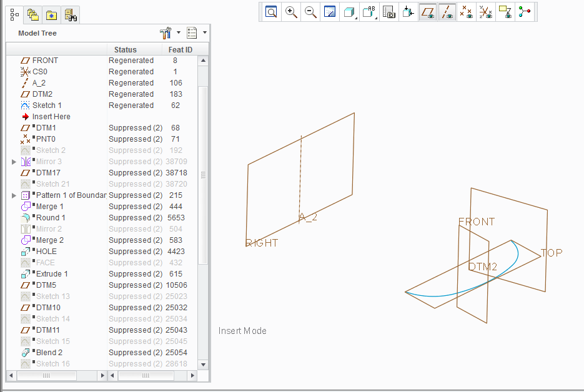The height and width of the screenshot is (392, 584).
Task: Click left arrow of name column scrollbar
Action: click(x=11, y=375)
